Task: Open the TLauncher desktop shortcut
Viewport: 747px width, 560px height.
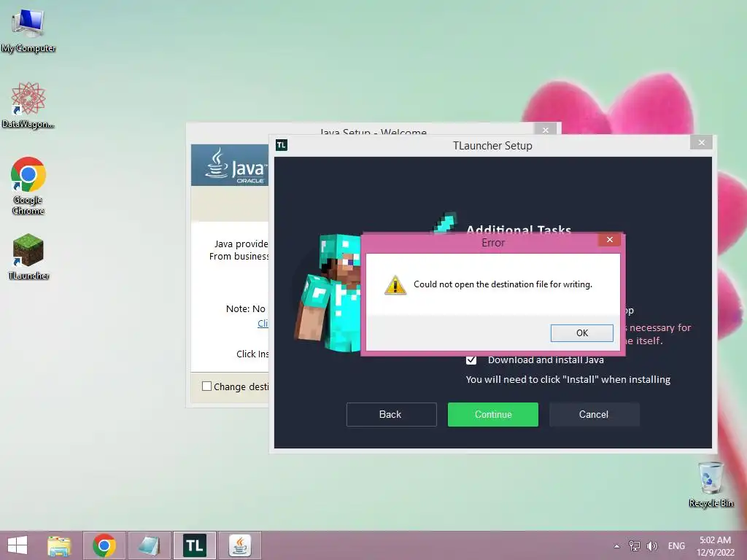Action: pyautogui.click(x=28, y=257)
